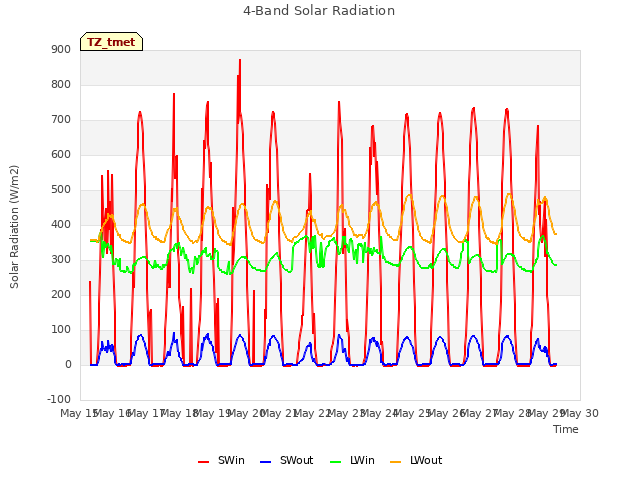
Task: Click the y-axis tick value 300
Action: (61, 260)
